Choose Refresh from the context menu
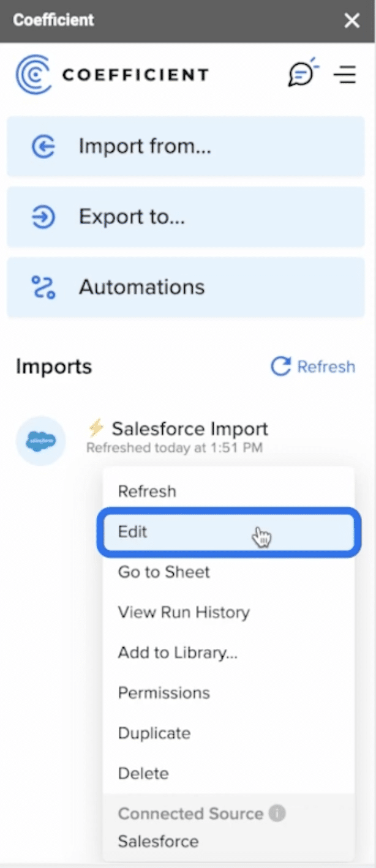The image size is (376, 868). [228, 492]
